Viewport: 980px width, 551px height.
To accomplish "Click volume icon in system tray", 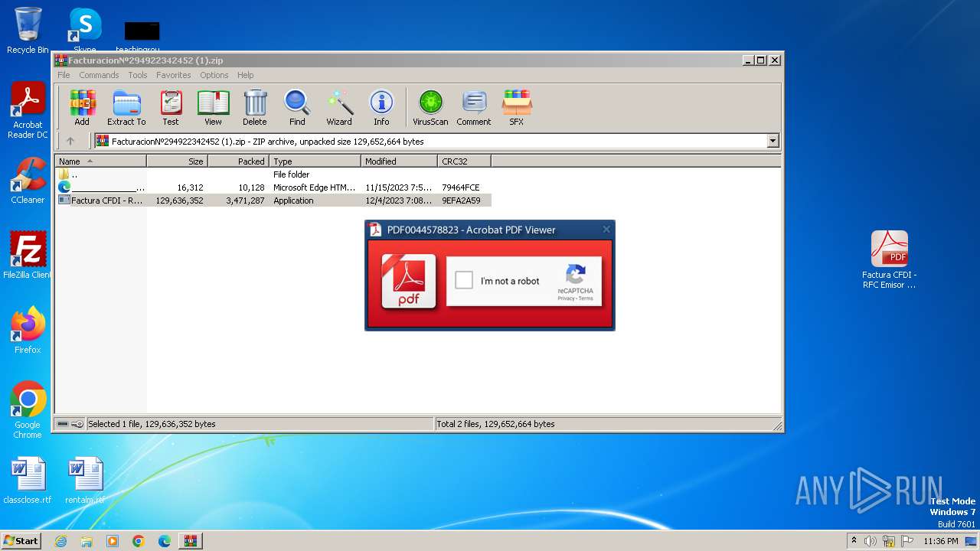I will 871,541.
